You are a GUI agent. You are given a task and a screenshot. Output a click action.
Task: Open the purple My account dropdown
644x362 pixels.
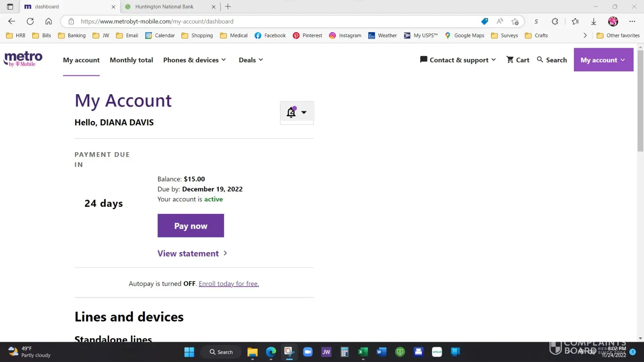[x=603, y=60]
